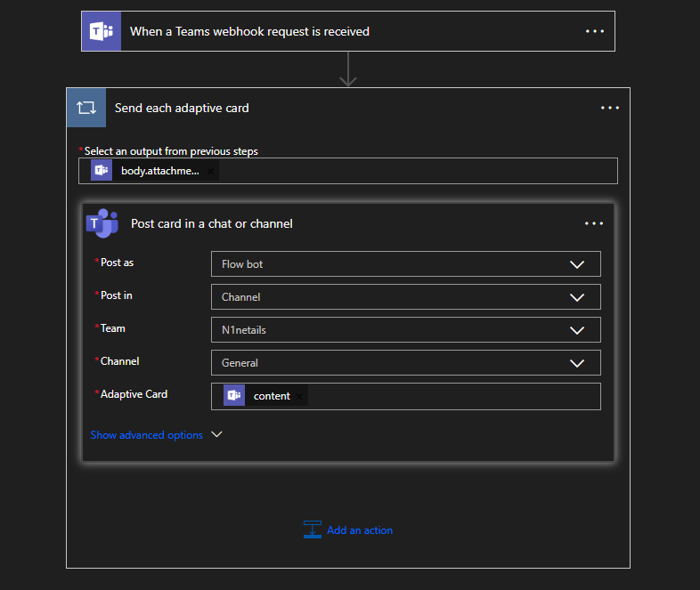Remove the content token from Adaptive Card
The width and height of the screenshot is (700, 590).
tap(299, 396)
